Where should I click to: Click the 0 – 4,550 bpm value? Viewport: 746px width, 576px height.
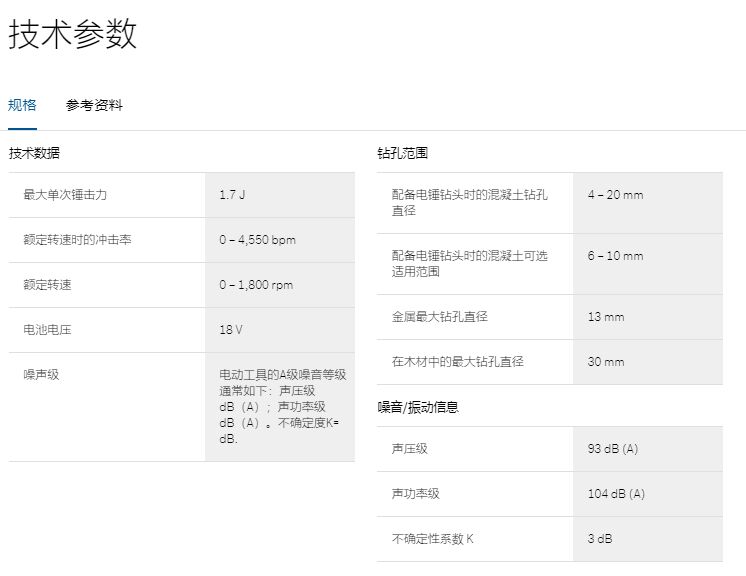pyautogui.click(x=257, y=240)
